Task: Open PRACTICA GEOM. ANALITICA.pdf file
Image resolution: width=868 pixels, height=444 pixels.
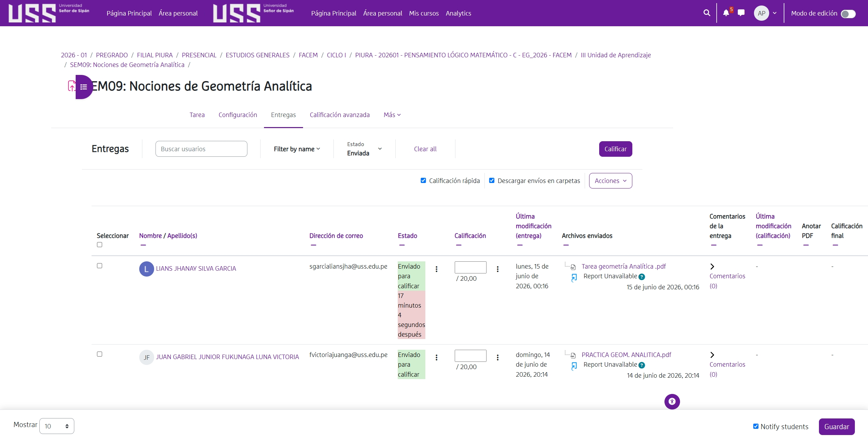Action: pyautogui.click(x=626, y=355)
